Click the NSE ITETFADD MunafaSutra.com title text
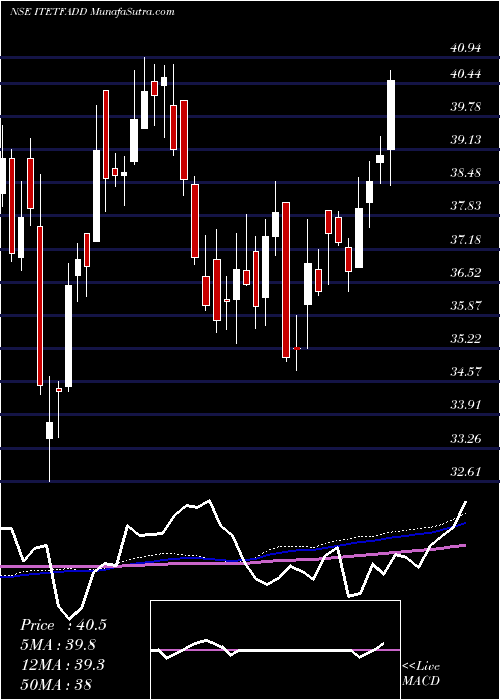The height and width of the screenshot is (700, 500). click(x=92, y=12)
